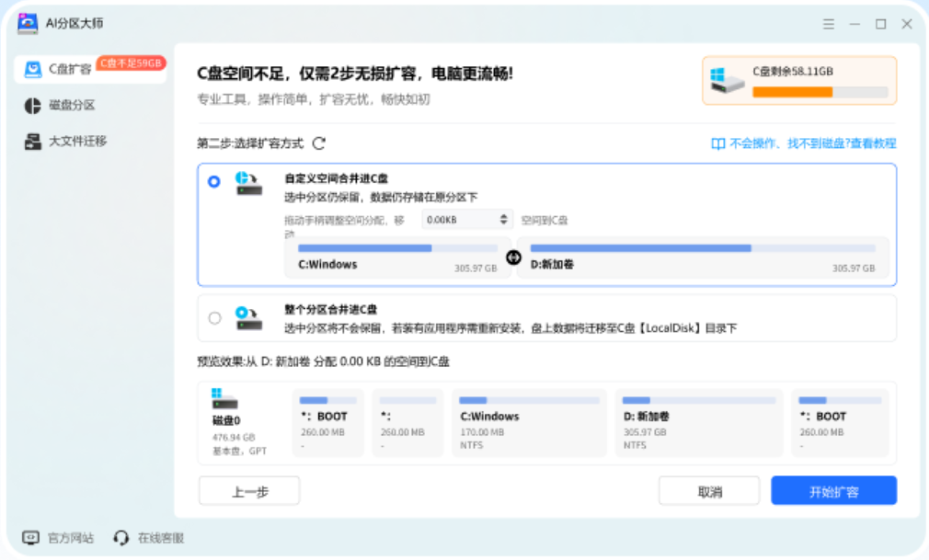This screenshot has height=560, width=929.
Task: Click the refresh icon beside 第二步
Action: (x=319, y=143)
